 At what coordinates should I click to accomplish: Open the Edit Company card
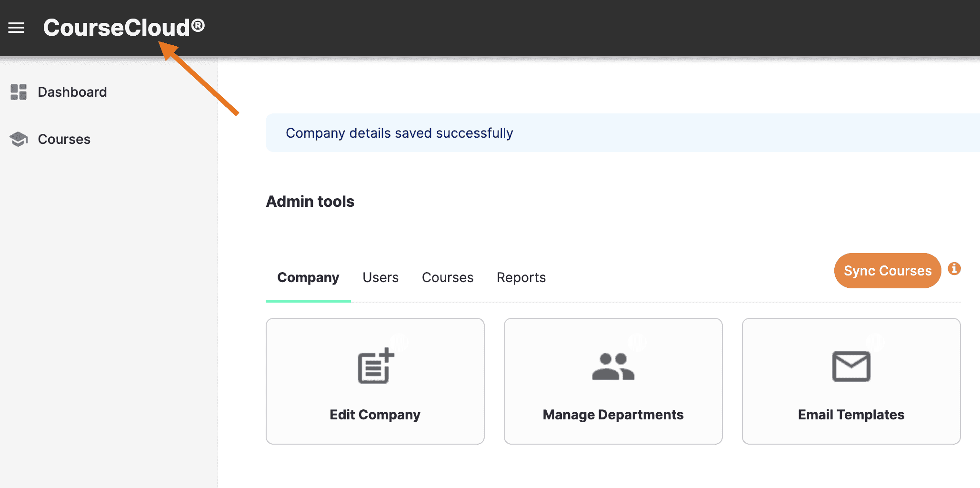(375, 381)
